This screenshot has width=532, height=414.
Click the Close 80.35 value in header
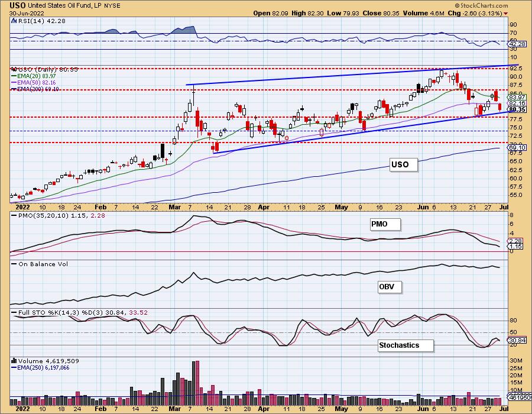381,13
